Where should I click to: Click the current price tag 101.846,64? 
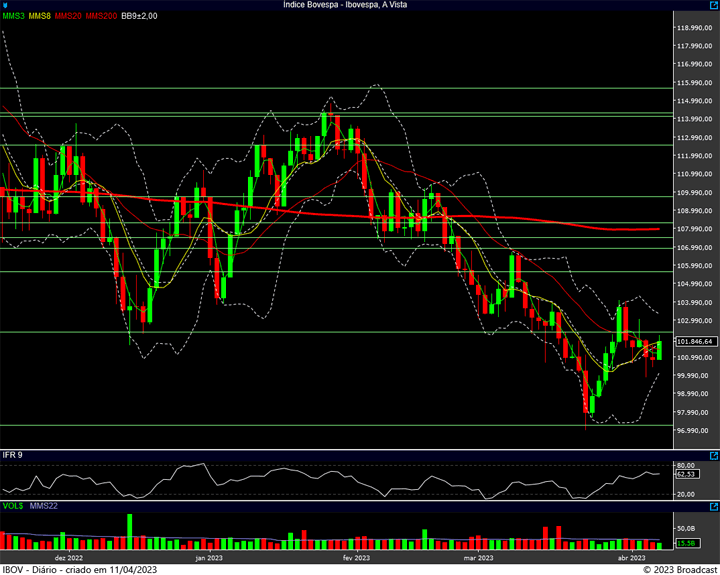696,341
